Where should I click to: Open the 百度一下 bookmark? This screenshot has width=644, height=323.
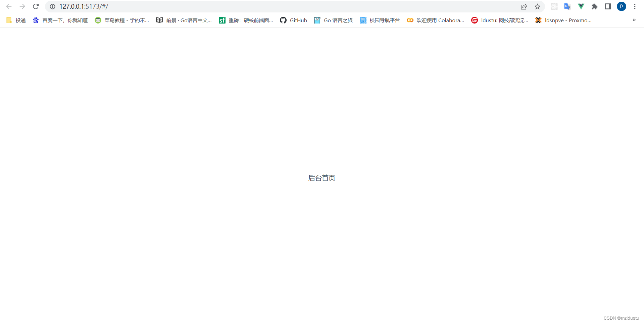[x=60, y=20]
